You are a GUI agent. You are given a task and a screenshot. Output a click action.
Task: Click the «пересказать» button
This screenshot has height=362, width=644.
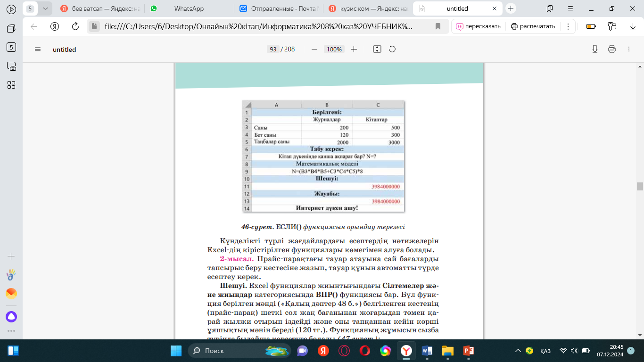478,26
